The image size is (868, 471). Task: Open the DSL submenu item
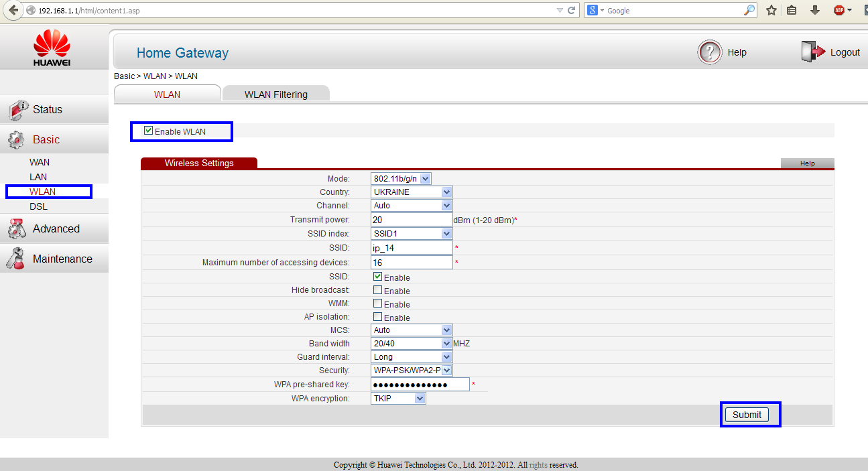click(x=38, y=206)
